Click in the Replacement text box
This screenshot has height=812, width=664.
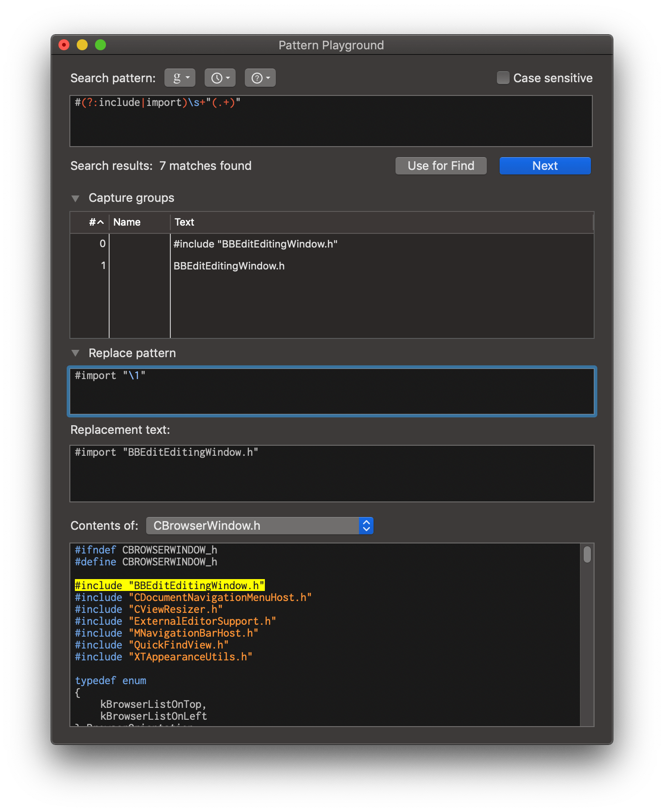(x=332, y=474)
